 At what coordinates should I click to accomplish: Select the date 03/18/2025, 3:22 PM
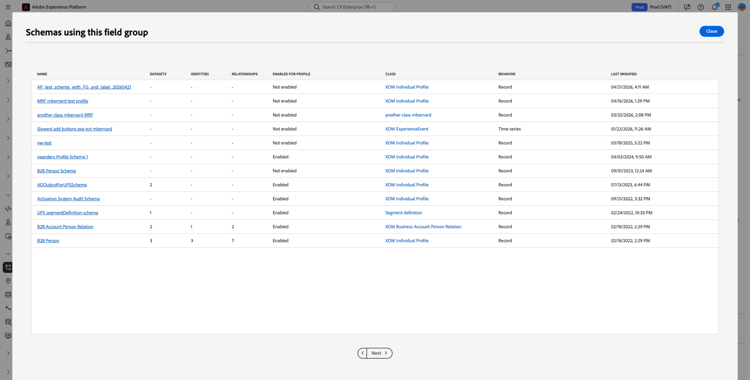[630, 143]
